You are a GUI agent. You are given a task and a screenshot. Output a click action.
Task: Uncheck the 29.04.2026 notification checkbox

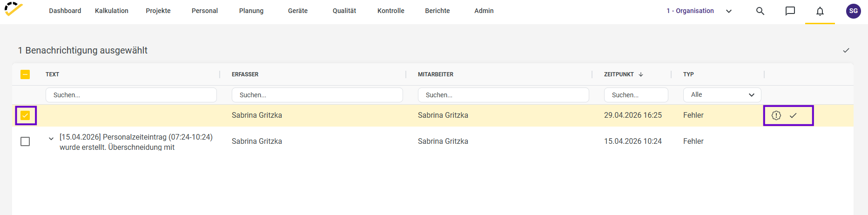[25, 115]
